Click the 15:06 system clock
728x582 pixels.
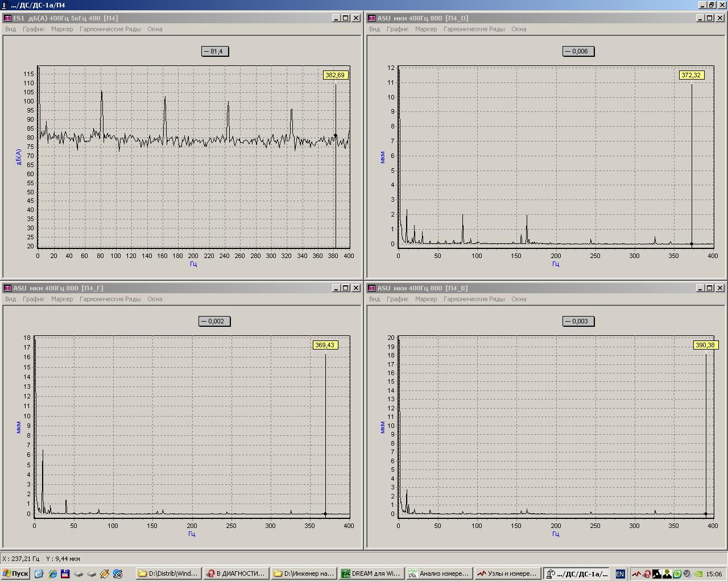[714, 574]
